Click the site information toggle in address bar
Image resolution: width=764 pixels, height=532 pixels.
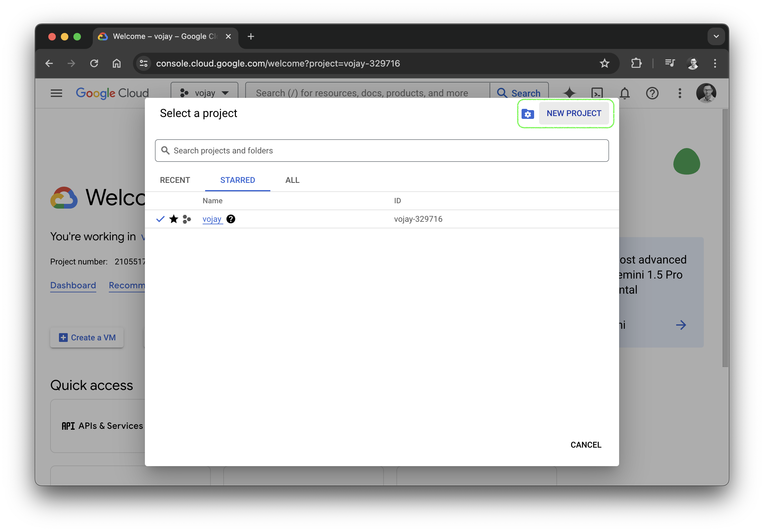click(x=143, y=63)
